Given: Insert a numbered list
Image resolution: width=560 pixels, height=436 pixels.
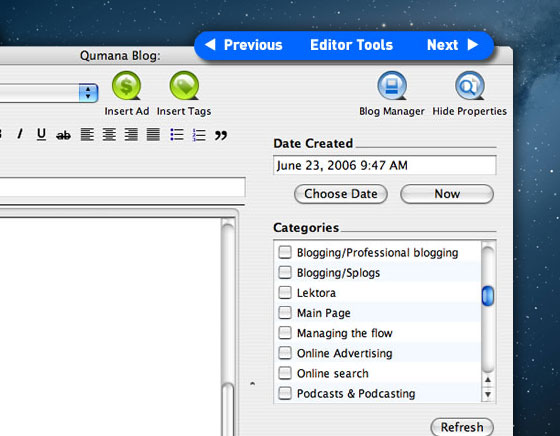Looking at the screenshot, I should click(x=199, y=135).
